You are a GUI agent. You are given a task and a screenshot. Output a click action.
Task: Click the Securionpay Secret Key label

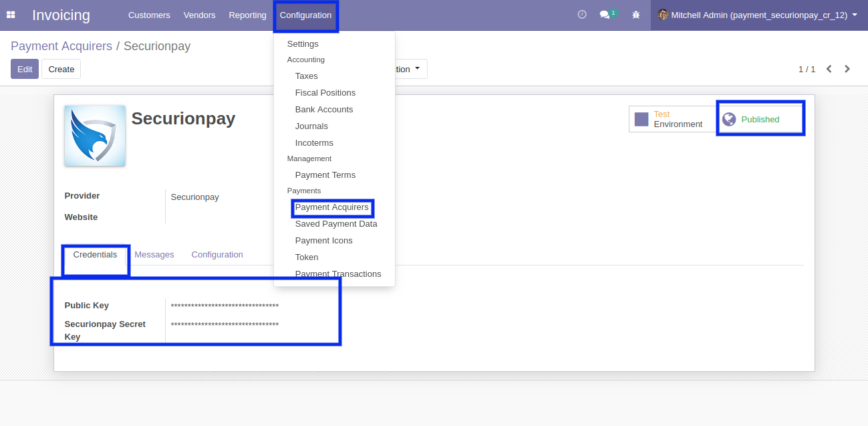[105, 330]
